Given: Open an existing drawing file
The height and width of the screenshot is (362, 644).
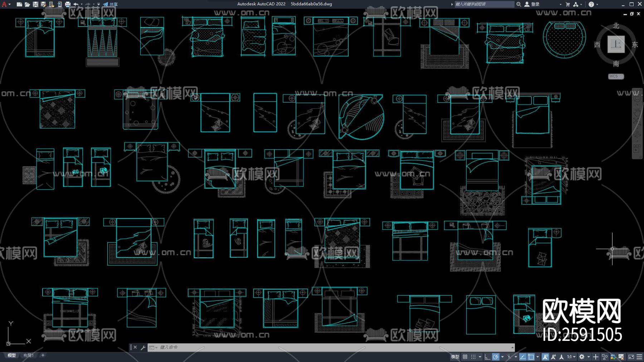Looking at the screenshot, I should tap(27, 4).
